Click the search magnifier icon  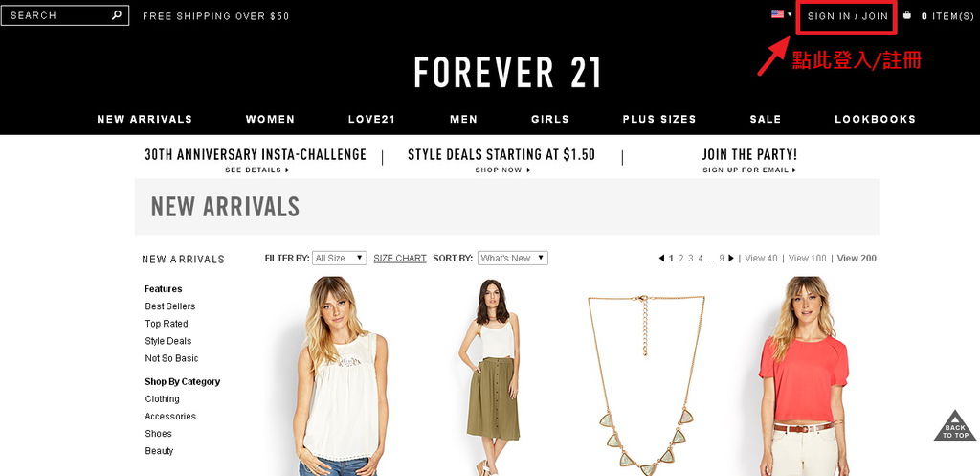[117, 15]
